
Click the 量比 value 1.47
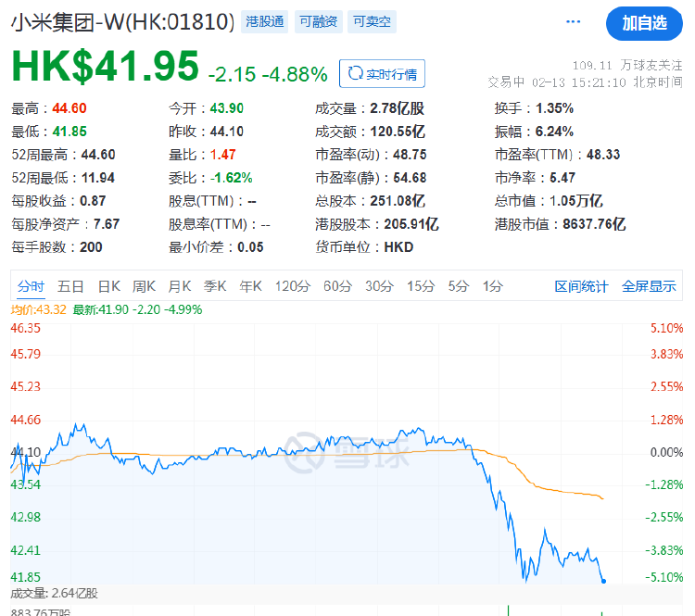pyautogui.click(x=222, y=154)
